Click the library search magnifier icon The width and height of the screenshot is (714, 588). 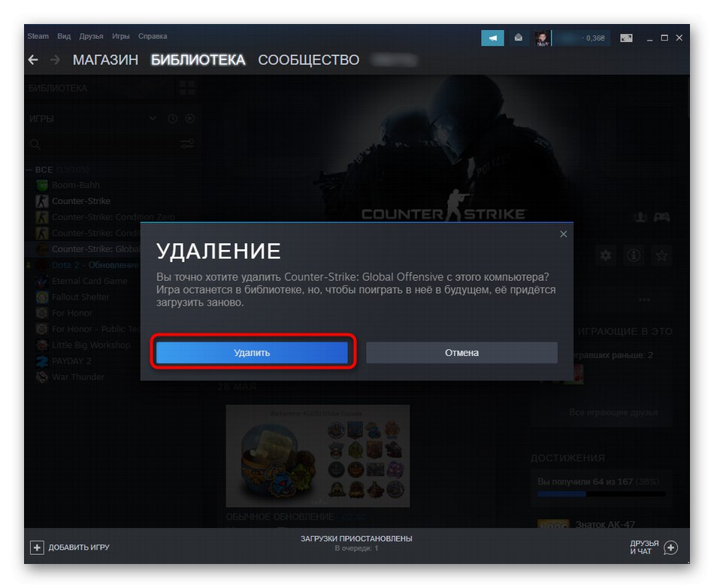point(35,145)
